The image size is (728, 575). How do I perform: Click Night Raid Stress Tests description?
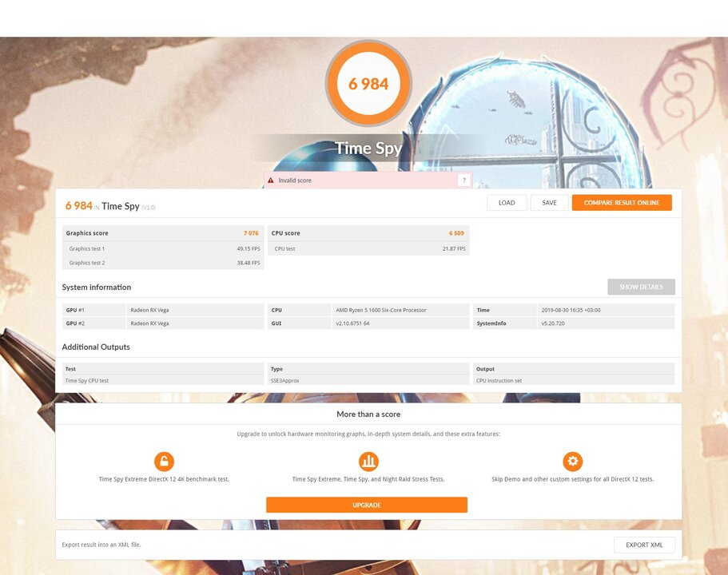point(368,479)
